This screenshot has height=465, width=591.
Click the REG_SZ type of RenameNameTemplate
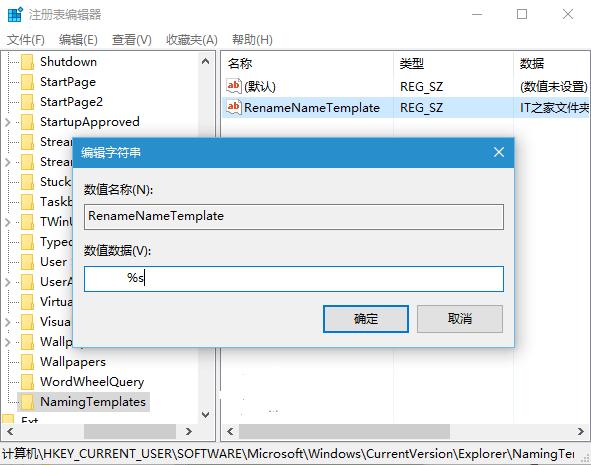pos(421,108)
